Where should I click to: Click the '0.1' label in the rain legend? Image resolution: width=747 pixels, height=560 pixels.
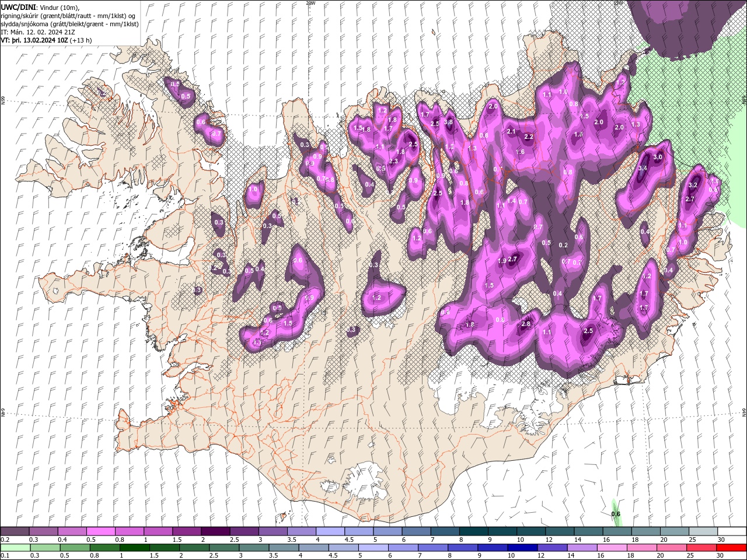click(x=5, y=556)
